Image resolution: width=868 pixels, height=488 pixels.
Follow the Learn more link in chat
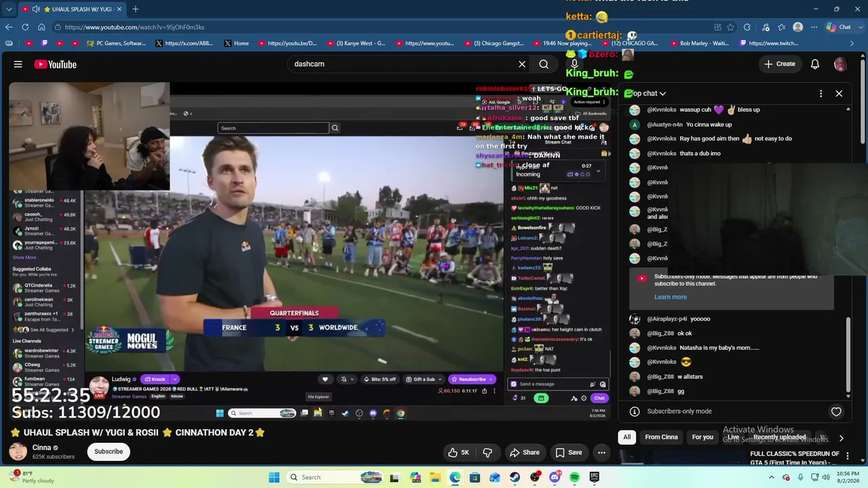(x=671, y=297)
